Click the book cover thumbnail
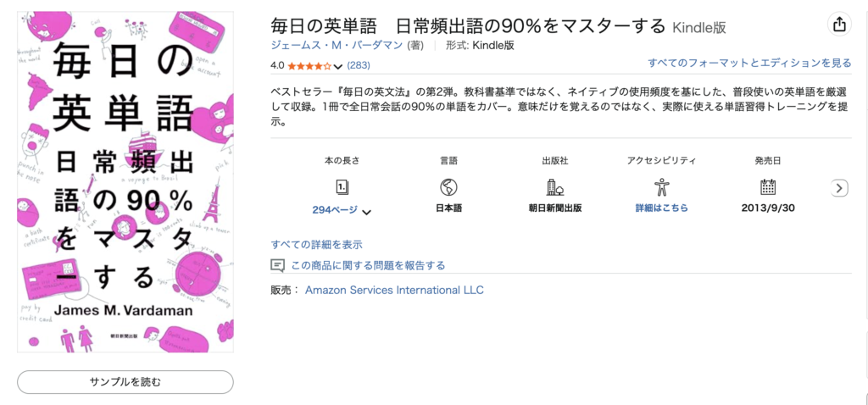Screen dimensions: 868x405 click(125, 181)
